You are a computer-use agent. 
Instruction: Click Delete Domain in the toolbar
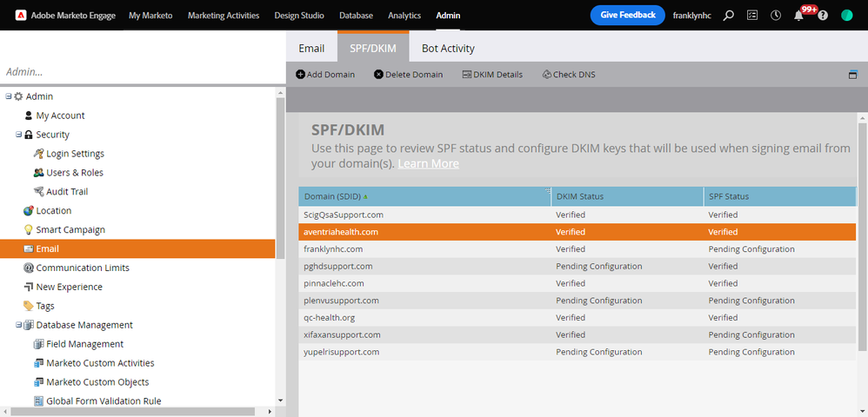[408, 75]
